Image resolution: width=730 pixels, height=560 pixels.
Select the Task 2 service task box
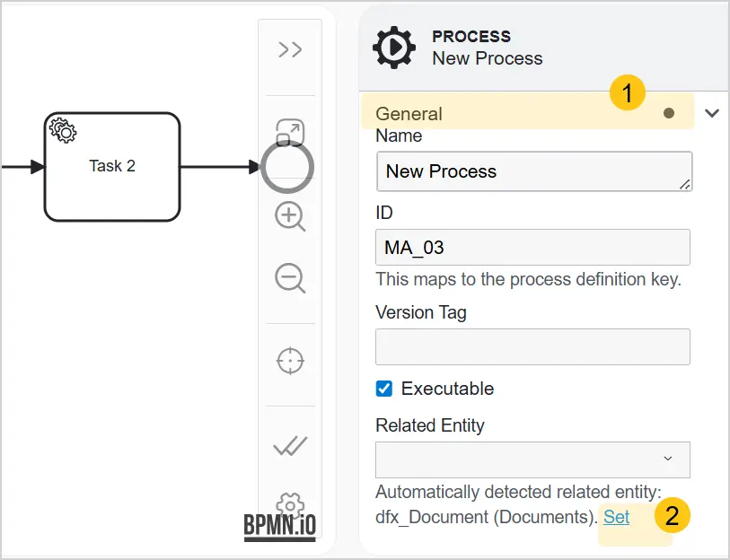pyautogui.click(x=112, y=167)
